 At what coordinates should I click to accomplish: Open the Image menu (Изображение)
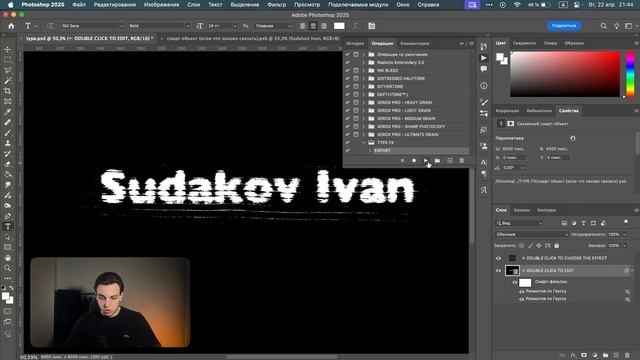(161, 4)
